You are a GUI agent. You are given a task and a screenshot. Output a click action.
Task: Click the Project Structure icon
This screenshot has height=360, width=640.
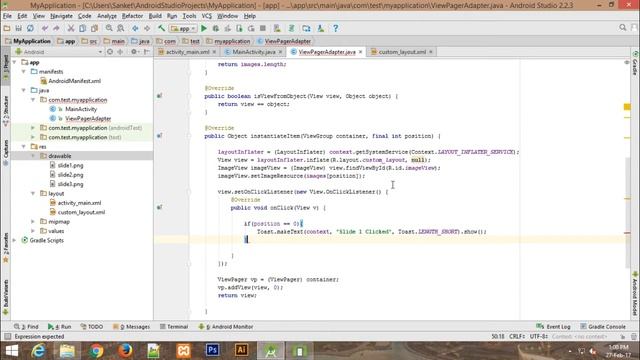click(306, 28)
